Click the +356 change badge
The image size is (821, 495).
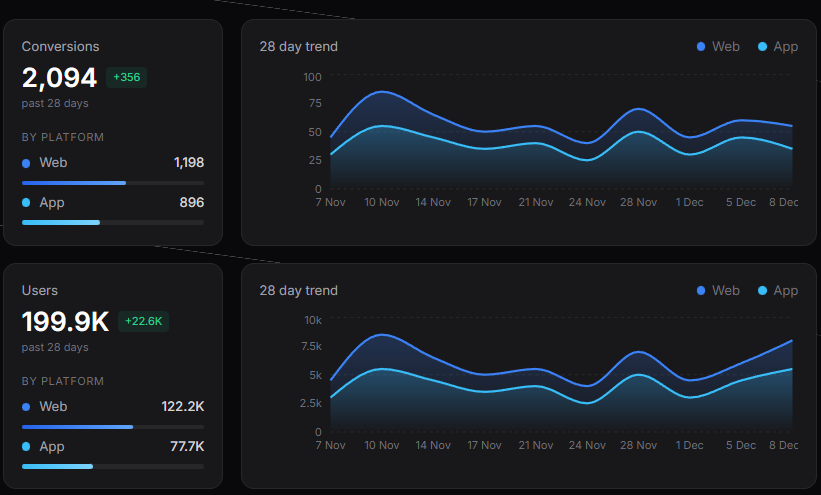point(126,78)
